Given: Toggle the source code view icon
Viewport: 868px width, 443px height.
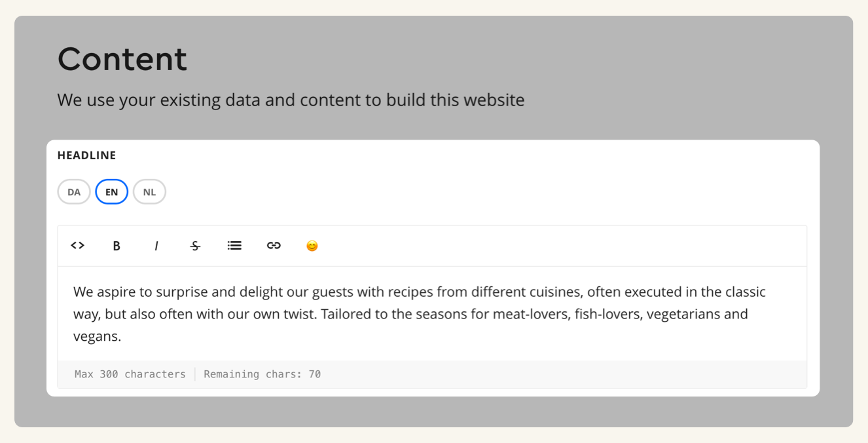Looking at the screenshot, I should click(x=77, y=246).
